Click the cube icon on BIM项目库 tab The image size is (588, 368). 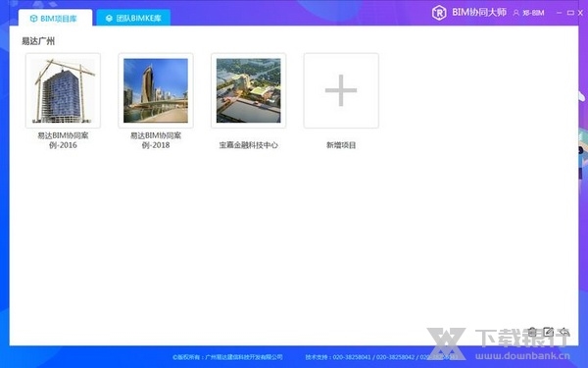33,18
